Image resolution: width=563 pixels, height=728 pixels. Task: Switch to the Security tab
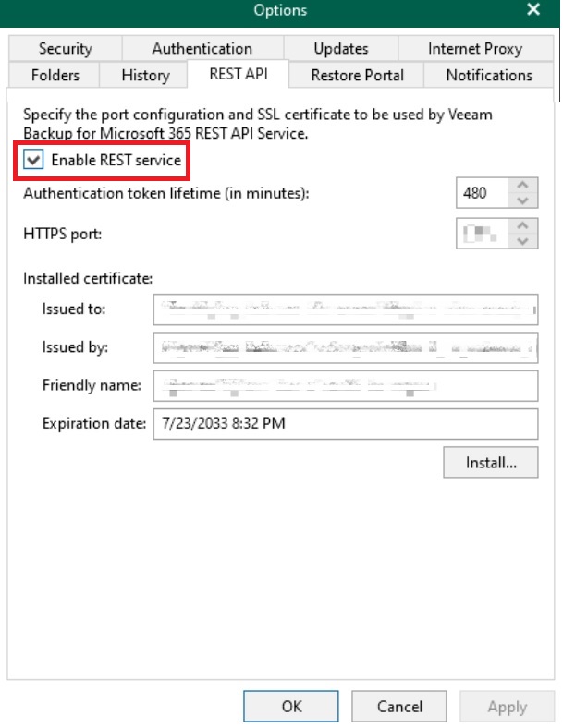tap(65, 48)
